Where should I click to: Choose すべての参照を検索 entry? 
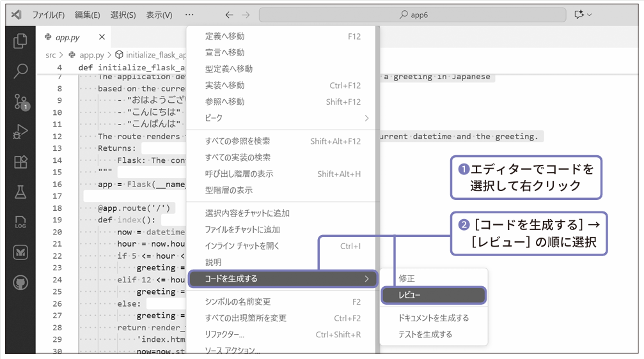pos(283,141)
